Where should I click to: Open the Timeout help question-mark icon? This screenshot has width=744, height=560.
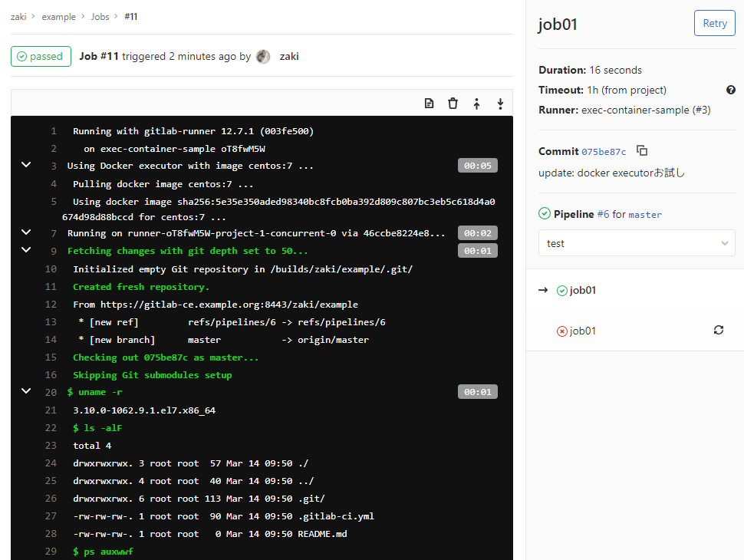pyautogui.click(x=730, y=90)
